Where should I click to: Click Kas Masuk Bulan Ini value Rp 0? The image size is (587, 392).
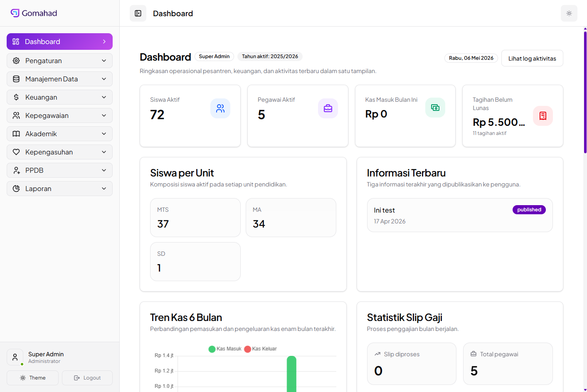tap(376, 114)
